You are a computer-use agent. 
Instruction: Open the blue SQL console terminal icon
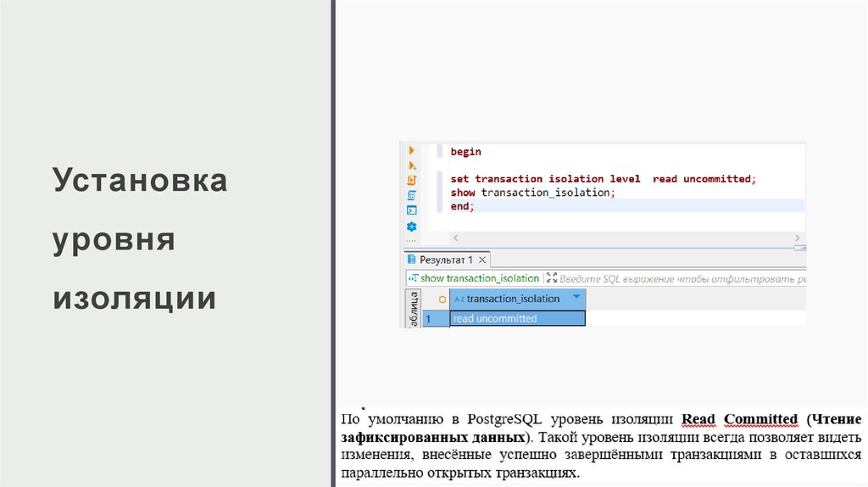click(411, 210)
